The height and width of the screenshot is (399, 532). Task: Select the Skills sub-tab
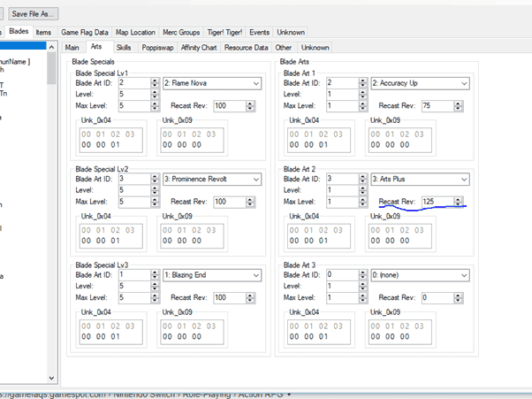tap(124, 48)
